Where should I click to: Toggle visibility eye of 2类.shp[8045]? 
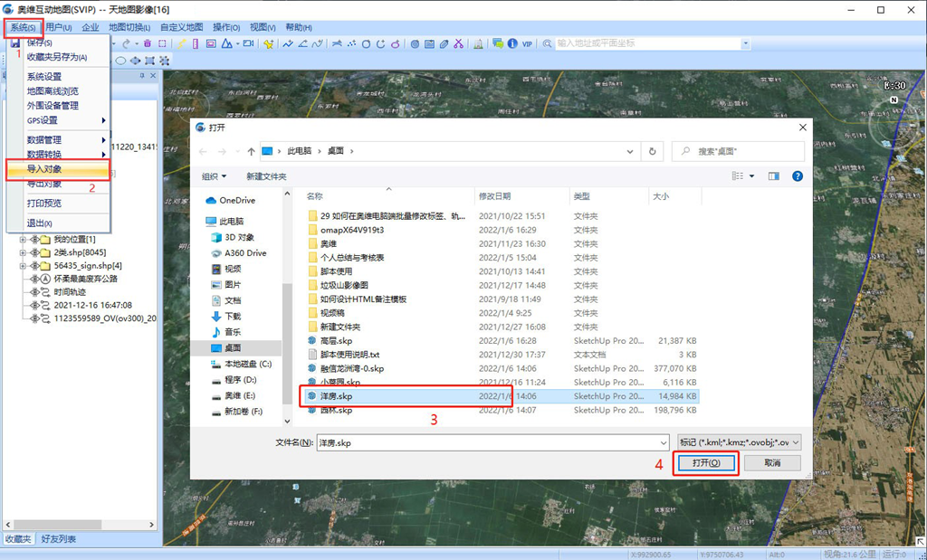34,252
